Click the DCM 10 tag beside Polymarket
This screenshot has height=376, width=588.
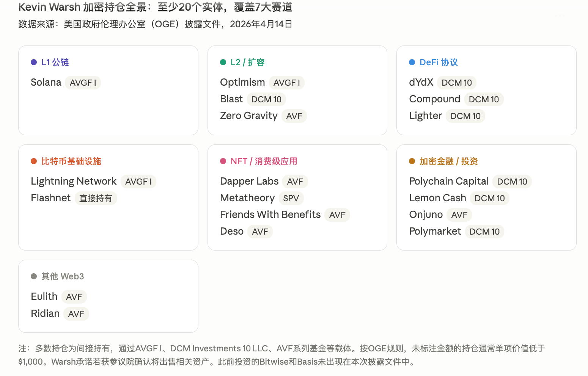coord(484,232)
